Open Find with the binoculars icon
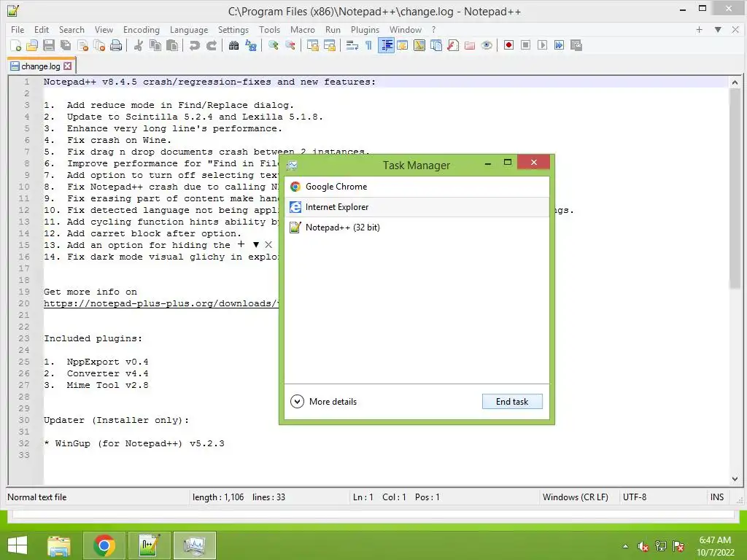The image size is (747, 560). [x=233, y=45]
